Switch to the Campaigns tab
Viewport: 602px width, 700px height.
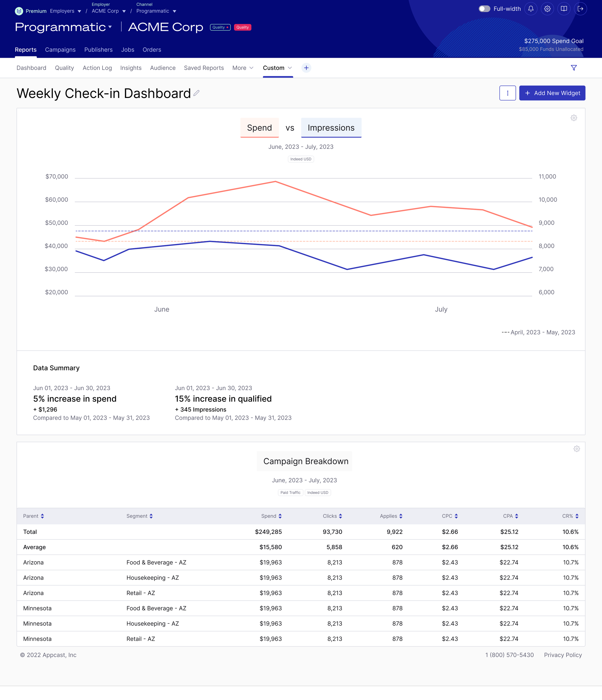[60, 50]
